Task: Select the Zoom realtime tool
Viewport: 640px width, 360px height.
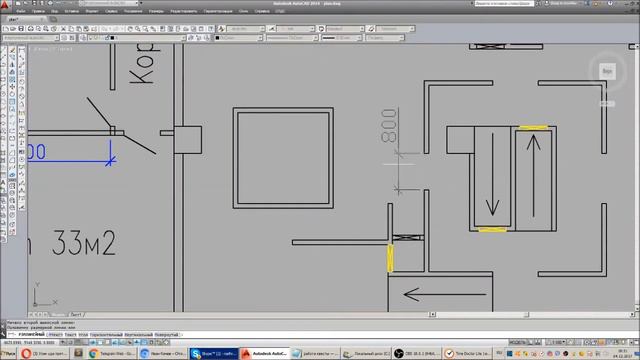Action: point(138,29)
